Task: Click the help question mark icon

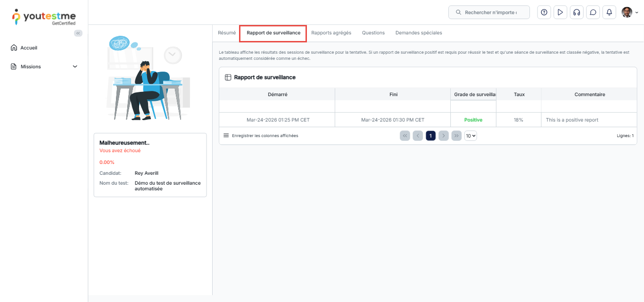Action: coord(544,12)
